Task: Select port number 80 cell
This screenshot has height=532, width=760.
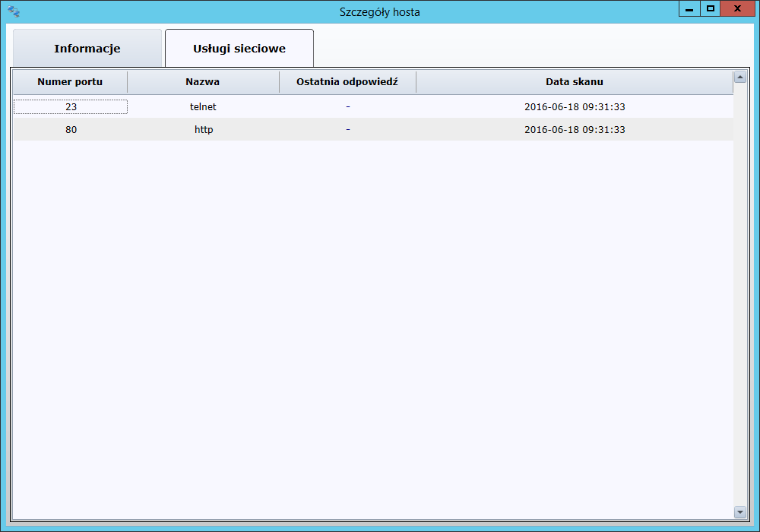Action: (71, 130)
